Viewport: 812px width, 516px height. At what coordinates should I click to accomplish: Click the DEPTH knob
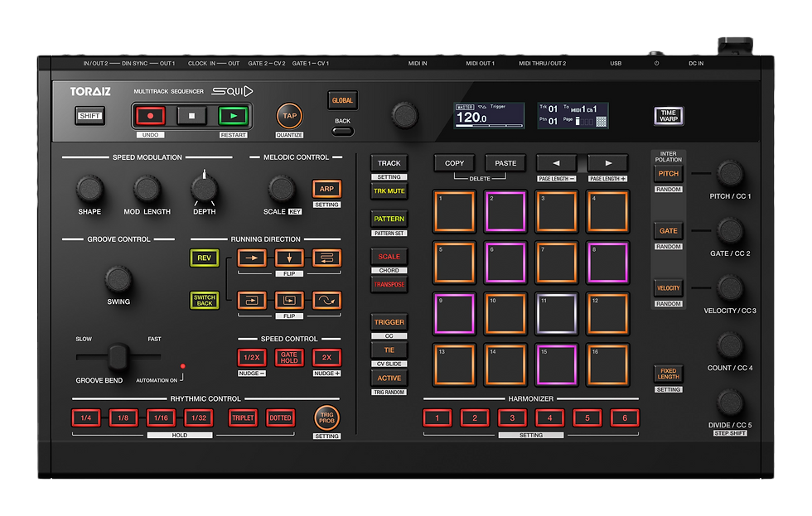pos(204,189)
